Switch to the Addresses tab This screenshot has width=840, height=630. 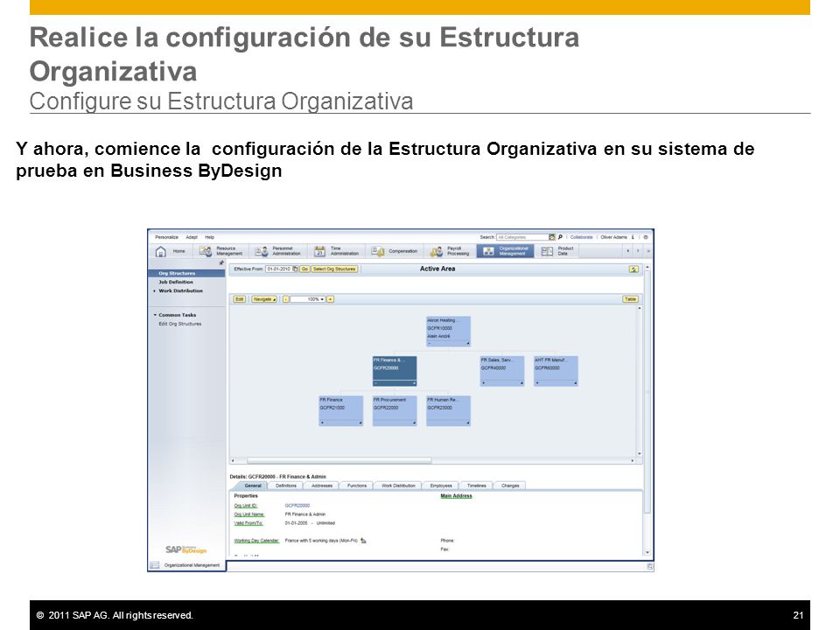click(322, 486)
